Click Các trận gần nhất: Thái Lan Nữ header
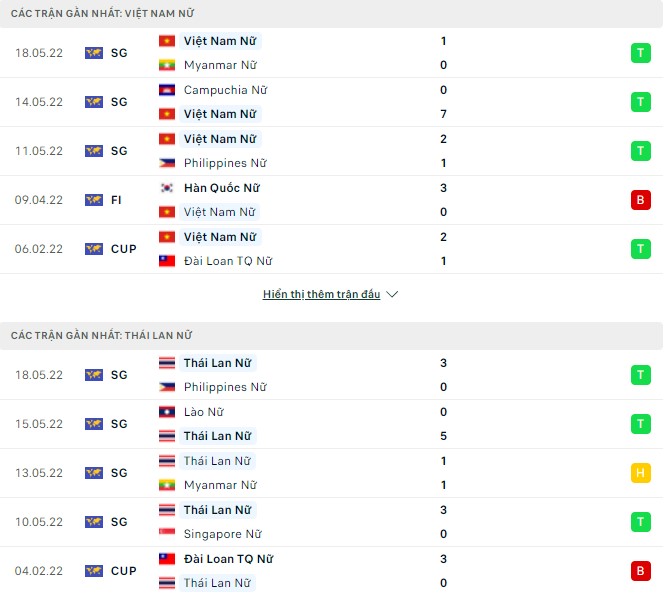The height and width of the screenshot is (594, 667). (x=102, y=336)
